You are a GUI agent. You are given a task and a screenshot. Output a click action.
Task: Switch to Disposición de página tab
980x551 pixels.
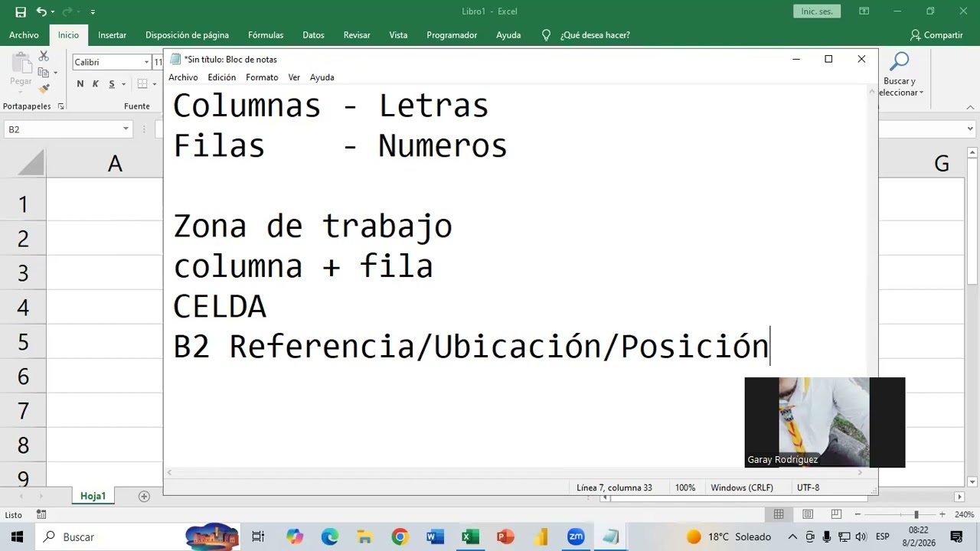tap(187, 35)
